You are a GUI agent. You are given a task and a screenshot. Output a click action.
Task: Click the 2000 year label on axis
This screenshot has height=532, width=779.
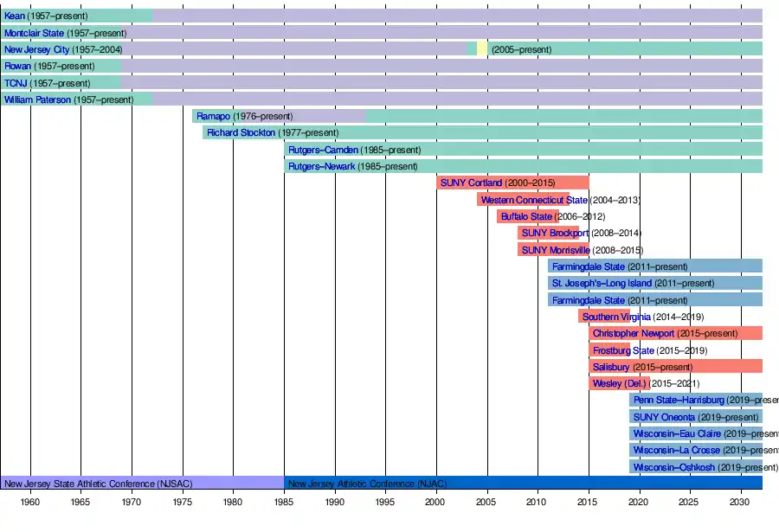(x=435, y=502)
